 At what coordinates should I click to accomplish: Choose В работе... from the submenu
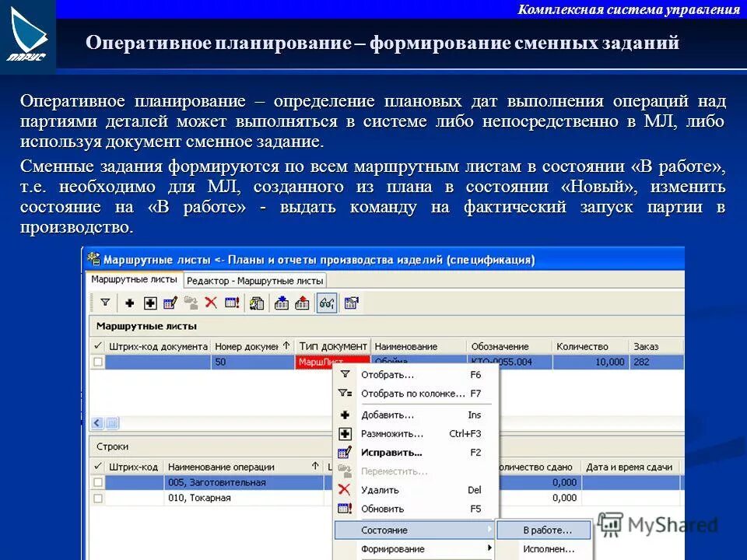547,530
